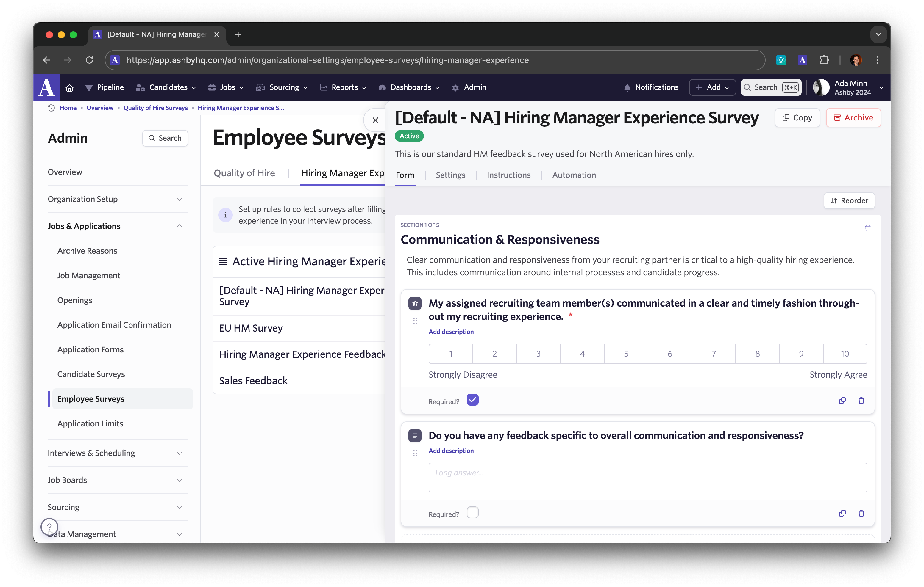This screenshot has height=587, width=924.
Task: Open the help question mark icon
Action: point(49,526)
